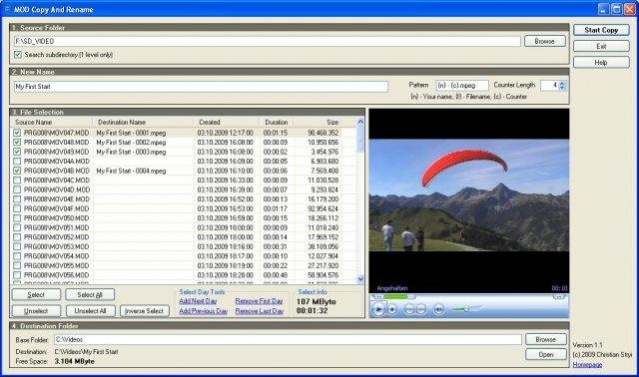Click the Unselect button

click(x=36, y=311)
